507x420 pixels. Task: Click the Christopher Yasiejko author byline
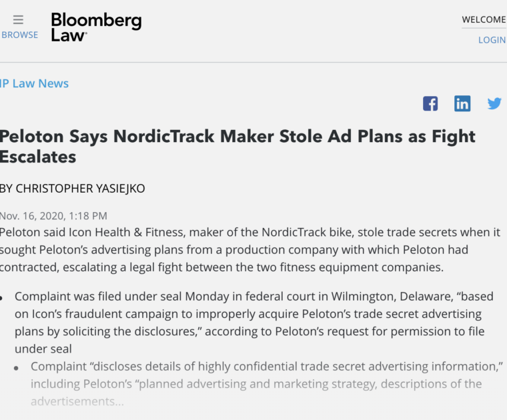(x=73, y=189)
